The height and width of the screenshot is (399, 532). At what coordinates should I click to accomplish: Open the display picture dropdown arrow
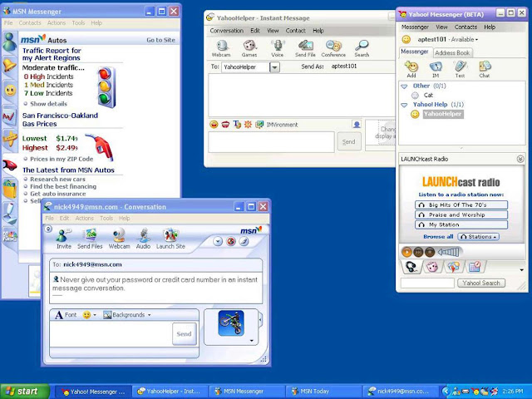point(252,340)
